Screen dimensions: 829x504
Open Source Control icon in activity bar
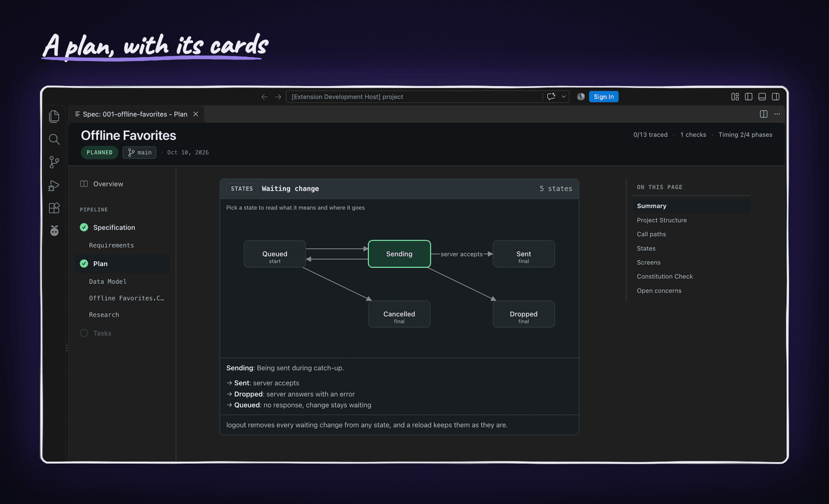54,162
